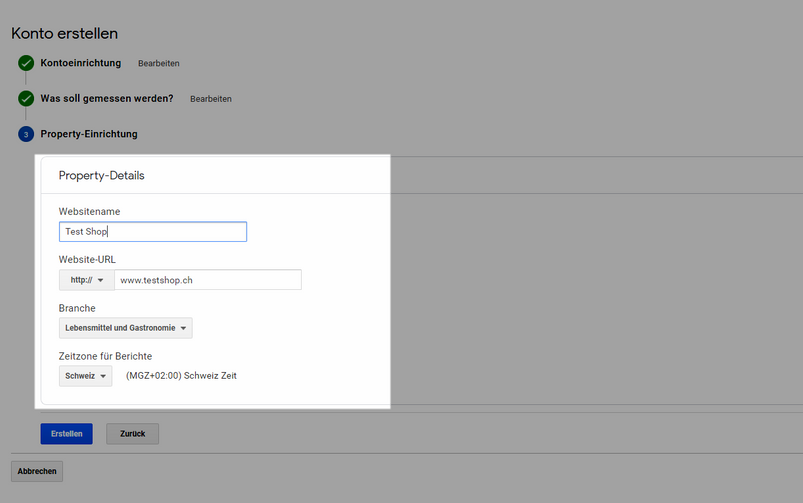The width and height of the screenshot is (803, 503).
Task: Click the 'Konto erstellen' page heading
Action: click(x=65, y=33)
